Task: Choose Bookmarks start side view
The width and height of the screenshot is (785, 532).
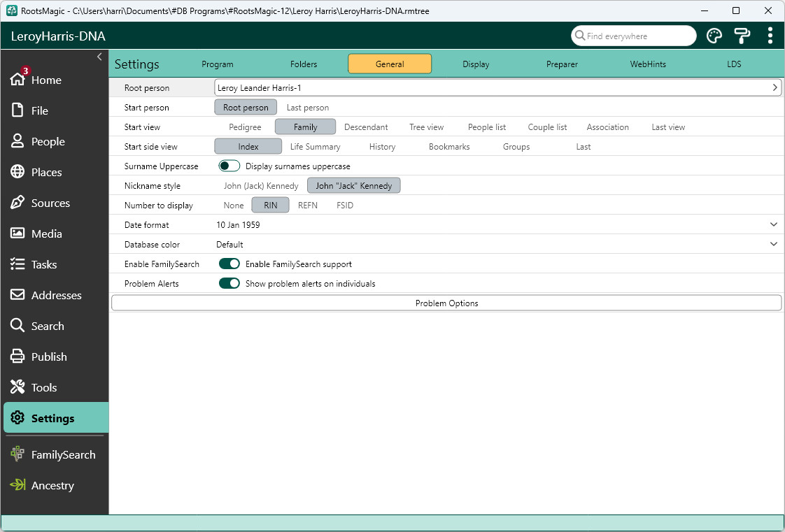Action: point(449,147)
